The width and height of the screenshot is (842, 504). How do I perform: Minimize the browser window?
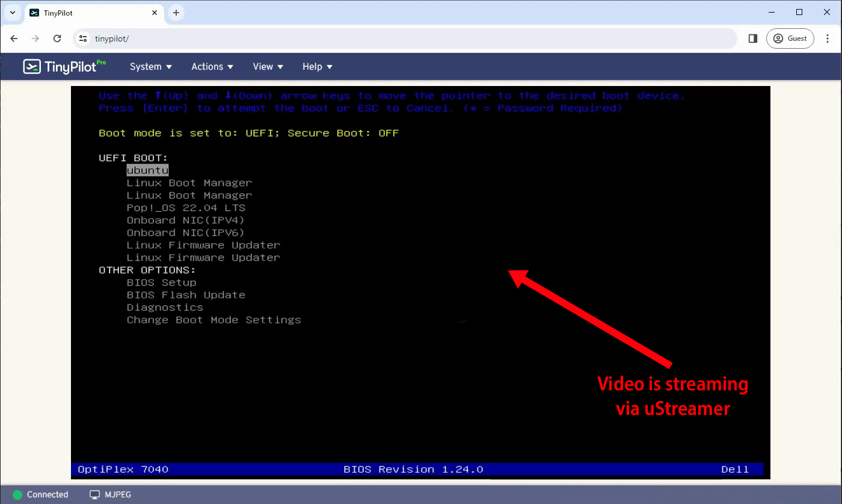coord(772,12)
